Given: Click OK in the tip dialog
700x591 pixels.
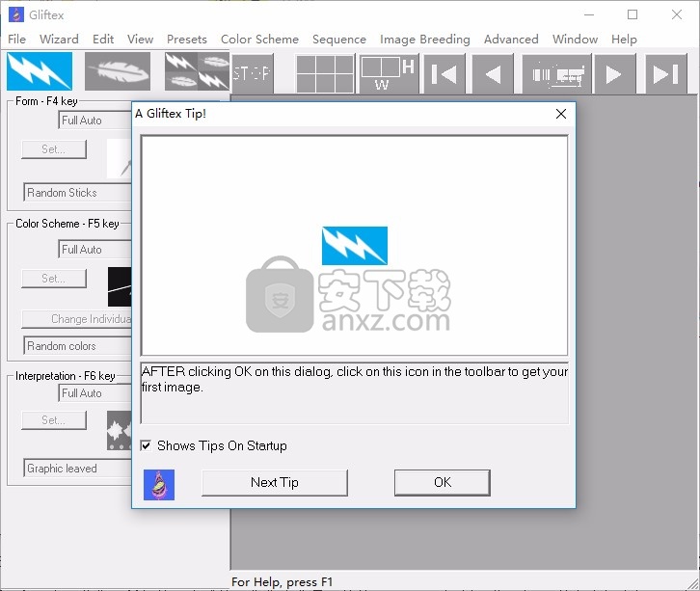Looking at the screenshot, I should click(x=443, y=482).
